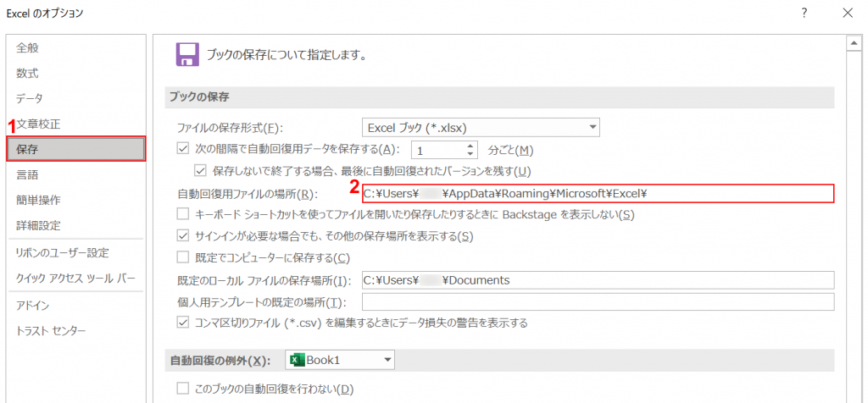Toggle 最後に自動回復されたバージョンを残す checkbox

pyautogui.click(x=200, y=171)
